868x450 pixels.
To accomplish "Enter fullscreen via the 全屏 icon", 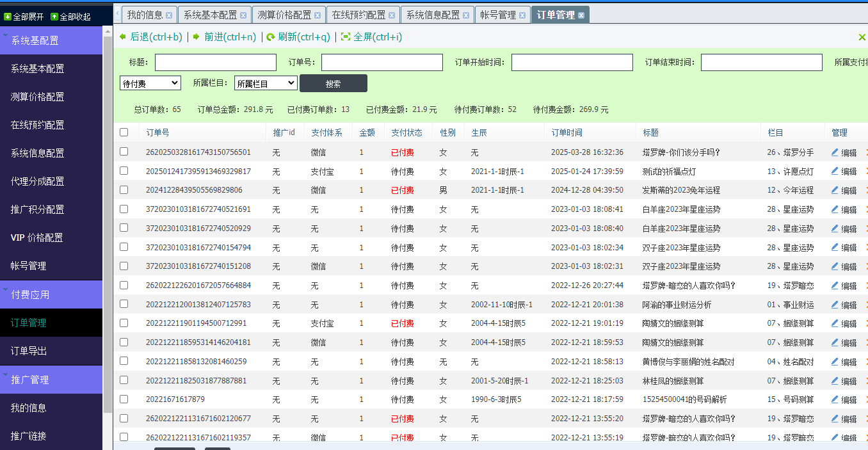I will (346, 37).
